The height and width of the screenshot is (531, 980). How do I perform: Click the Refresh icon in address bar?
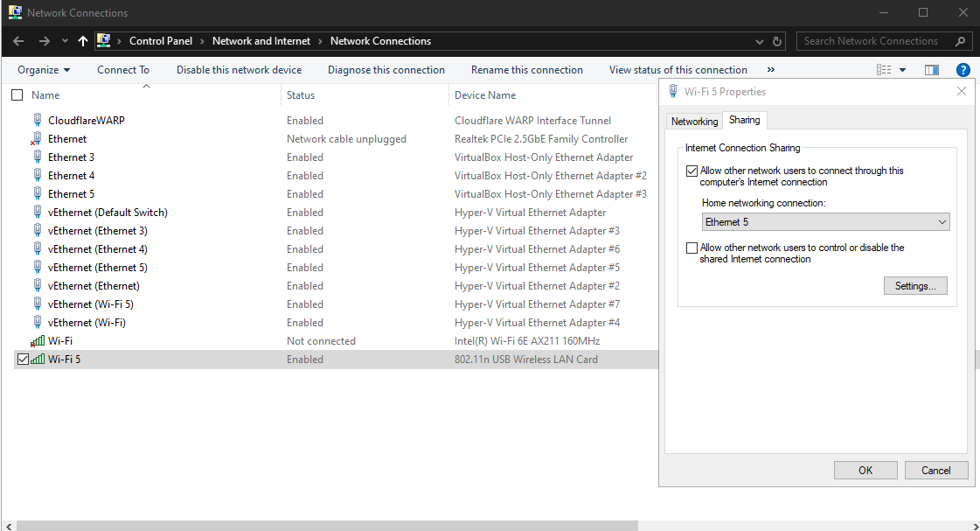point(778,41)
